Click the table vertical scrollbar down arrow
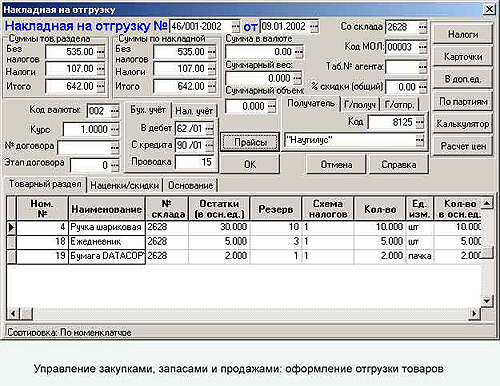This screenshot has width=500, height=386. click(487, 301)
